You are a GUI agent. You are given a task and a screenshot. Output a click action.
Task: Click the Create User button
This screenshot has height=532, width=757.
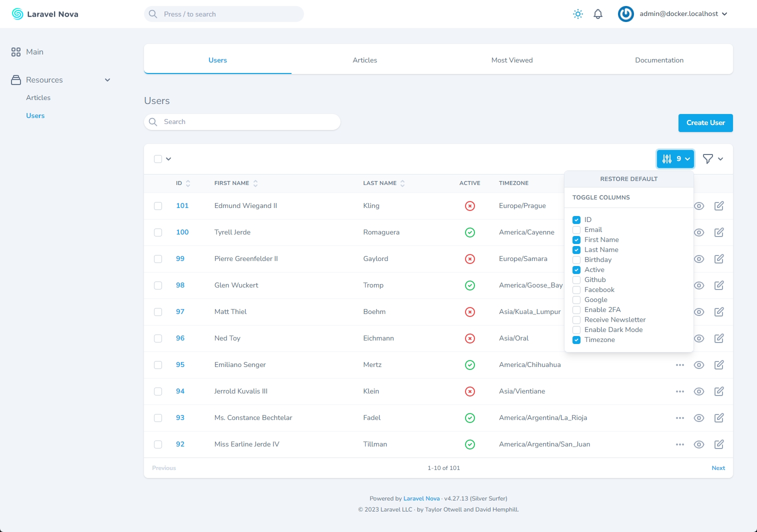click(x=705, y=122)
